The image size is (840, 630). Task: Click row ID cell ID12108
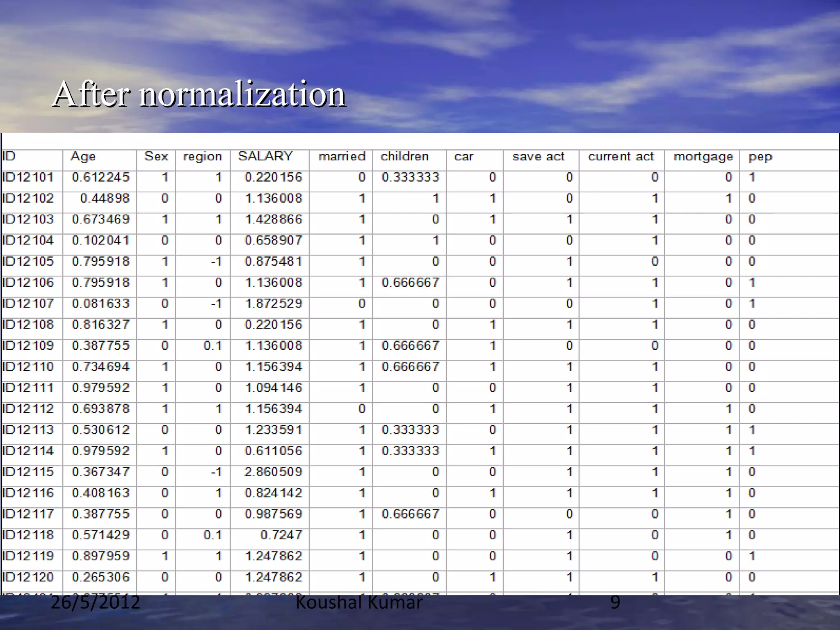[x=28, y=325]
